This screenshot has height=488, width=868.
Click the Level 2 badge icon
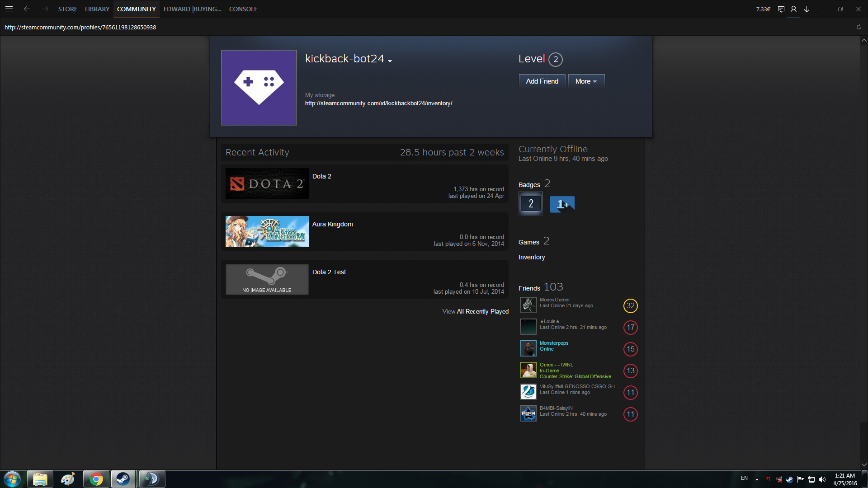click(531, 204)
